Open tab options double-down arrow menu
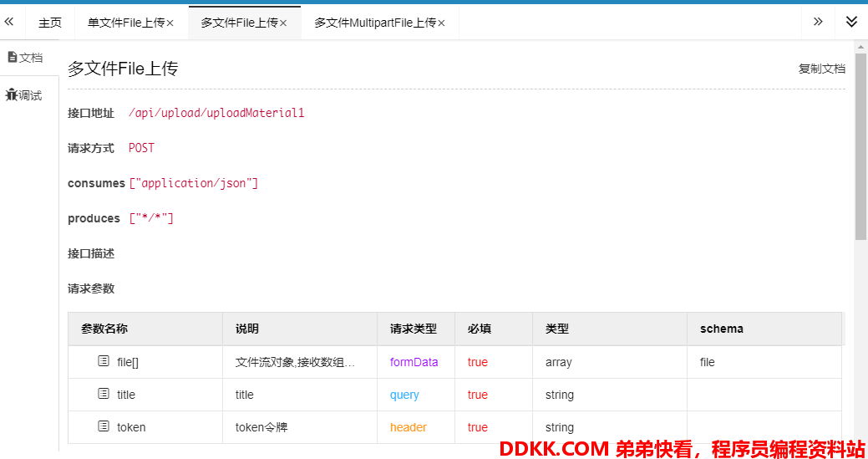 [x=851, y=22]
